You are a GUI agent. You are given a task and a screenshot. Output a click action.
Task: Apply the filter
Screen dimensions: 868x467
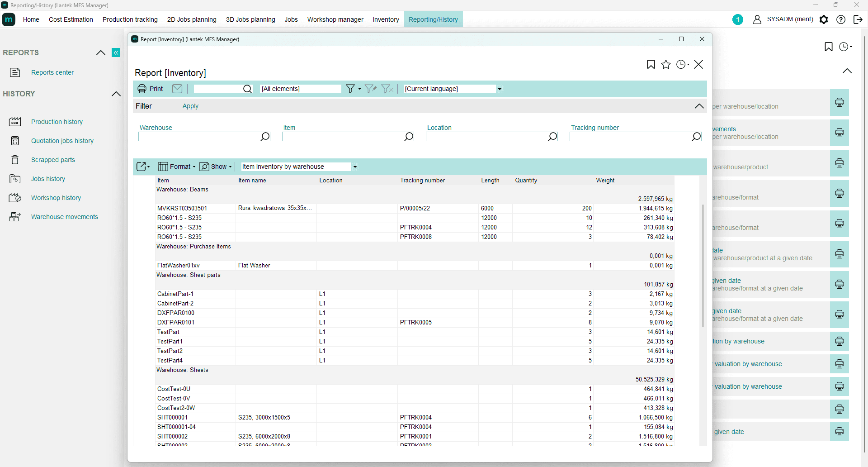pyautogui.click(x=190, y=106)
